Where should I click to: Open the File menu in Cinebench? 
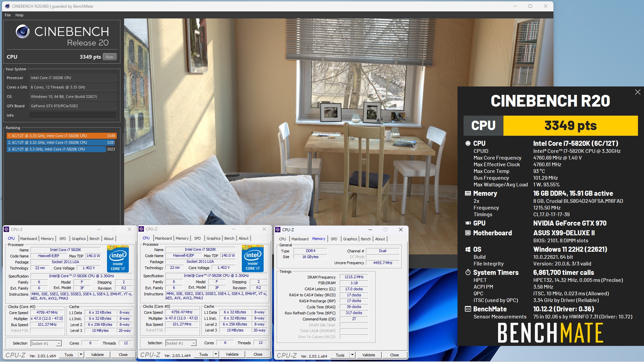[x=8, y=15]
